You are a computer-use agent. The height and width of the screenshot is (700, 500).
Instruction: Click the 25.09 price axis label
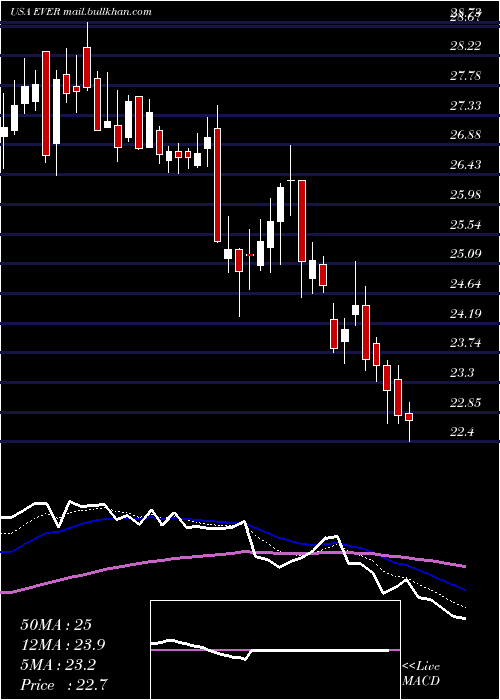coord(466,254)
